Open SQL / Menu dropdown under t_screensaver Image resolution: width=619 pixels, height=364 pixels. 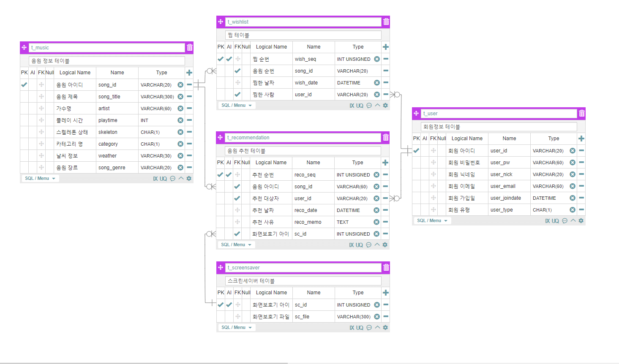tap(237, 328)
